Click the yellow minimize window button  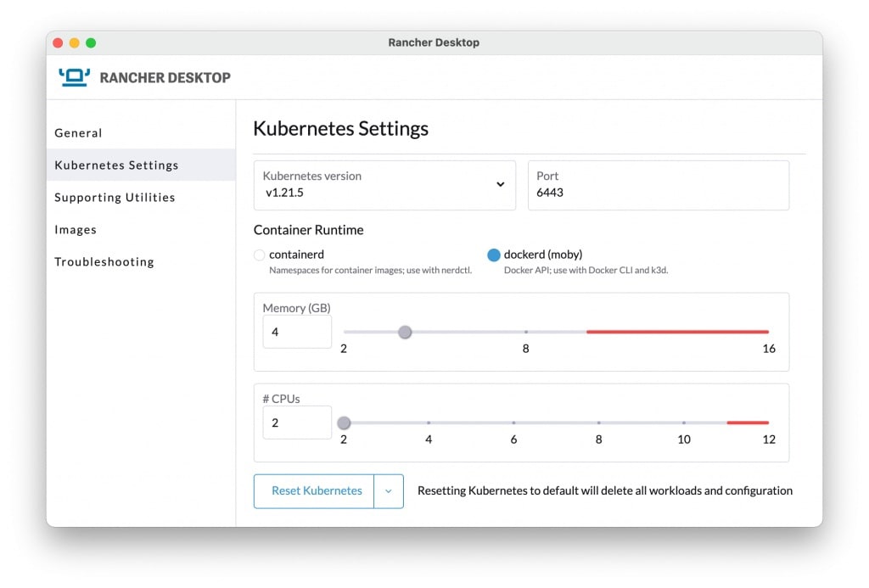tap(75, 43)
